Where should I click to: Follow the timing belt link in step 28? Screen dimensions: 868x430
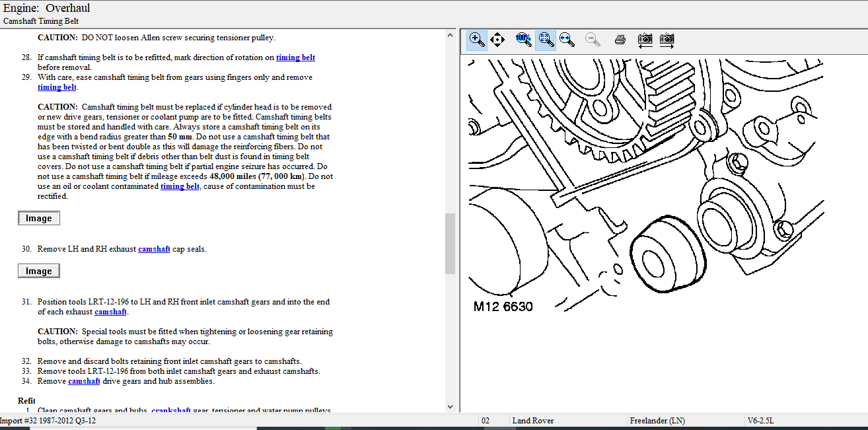tap(295, 57)
